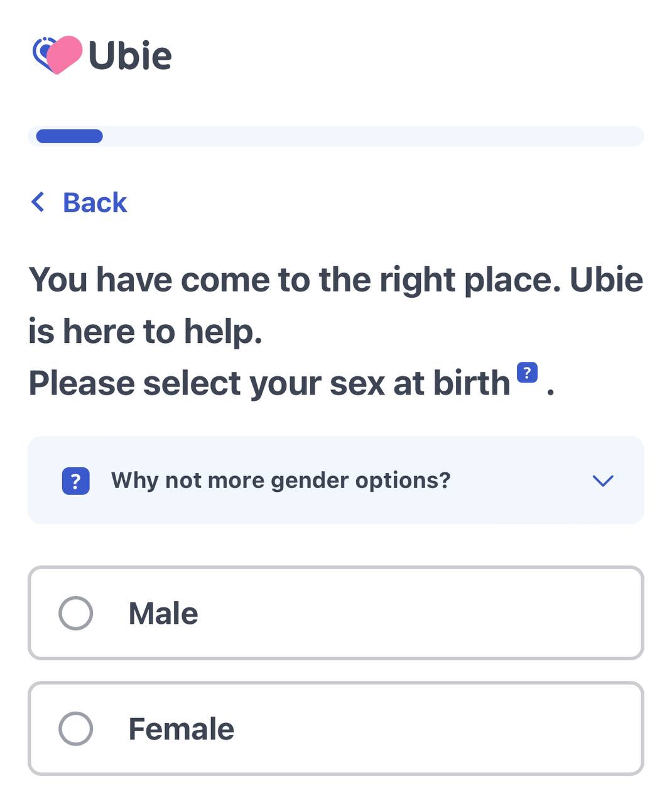Click empty area inside the Female option card

click(x=440, y=729)
